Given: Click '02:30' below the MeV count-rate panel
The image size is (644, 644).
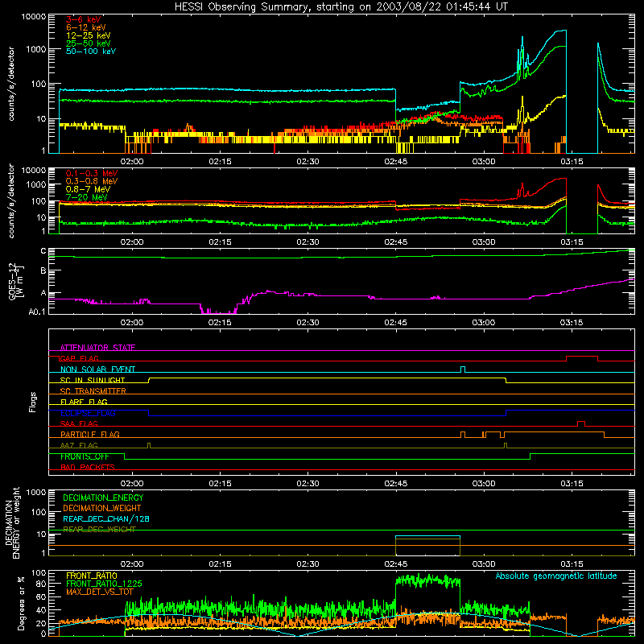Looking at the screenshot, I should point(308,242).
